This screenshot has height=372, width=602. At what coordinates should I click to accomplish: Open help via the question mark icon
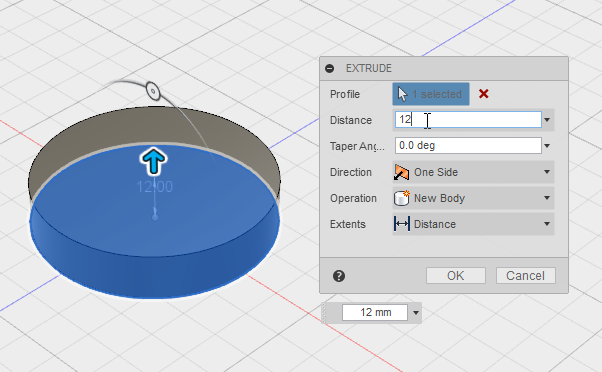tap(339, 276)
